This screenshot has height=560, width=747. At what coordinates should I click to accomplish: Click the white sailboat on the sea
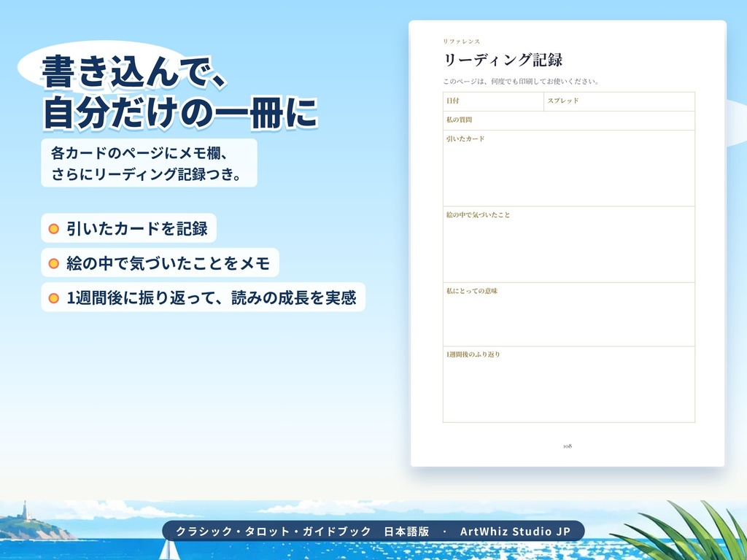pos(169,550)
